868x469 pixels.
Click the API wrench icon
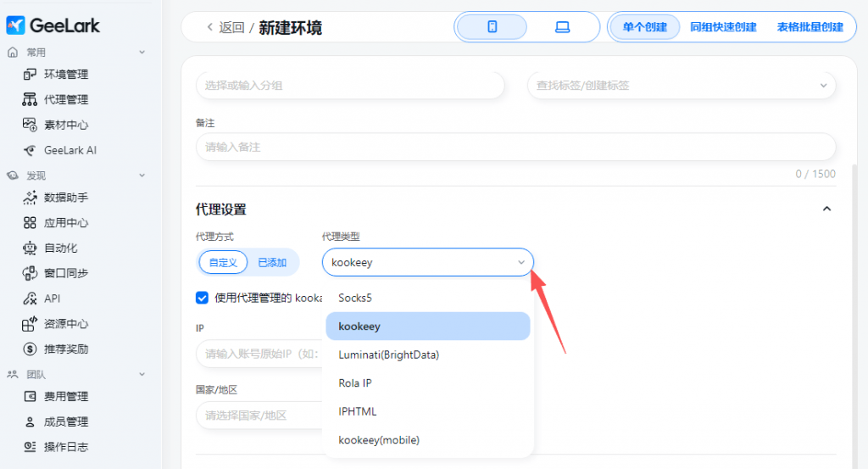pyautogui.click(x=30, y=299)
